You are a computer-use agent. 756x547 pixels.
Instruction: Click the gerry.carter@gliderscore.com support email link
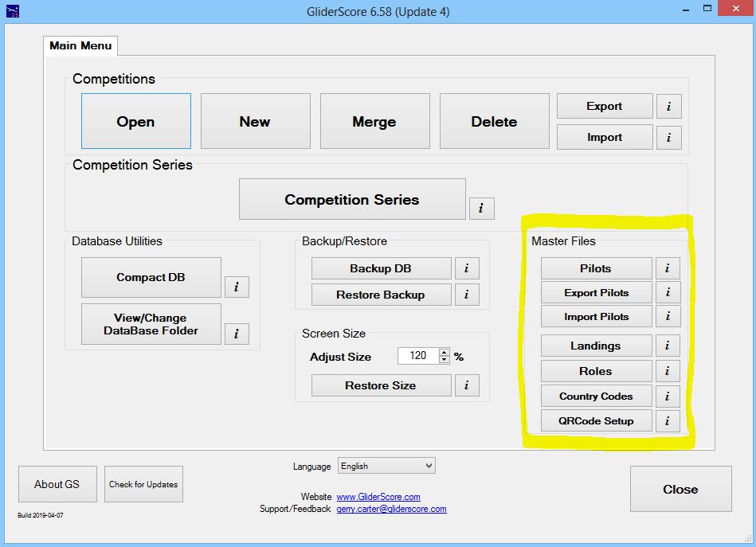click(x=391, y=509)
